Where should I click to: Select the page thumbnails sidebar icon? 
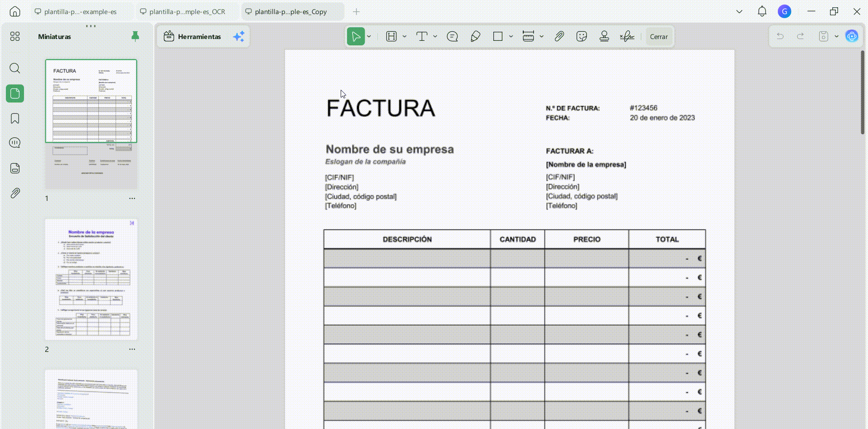[x=15, y=93]
